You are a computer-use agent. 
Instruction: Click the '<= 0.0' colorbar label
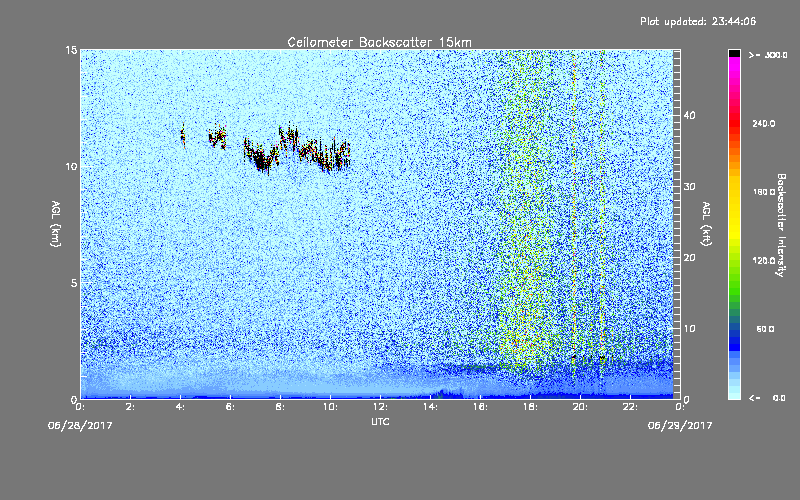click(767, 398)
